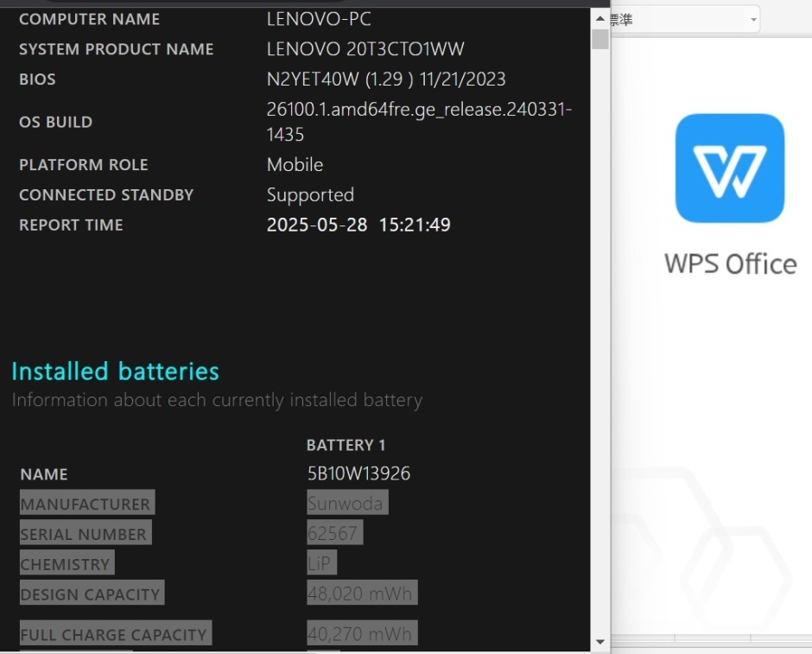Click the WPS Office logo icon
The height and width of the screenshot is (654, 812).
tap(730, 168)
